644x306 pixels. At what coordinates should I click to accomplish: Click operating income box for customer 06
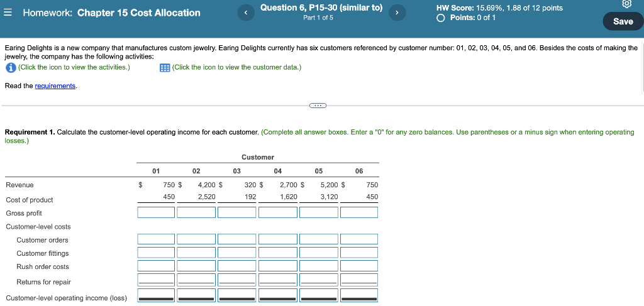[359, 296]
